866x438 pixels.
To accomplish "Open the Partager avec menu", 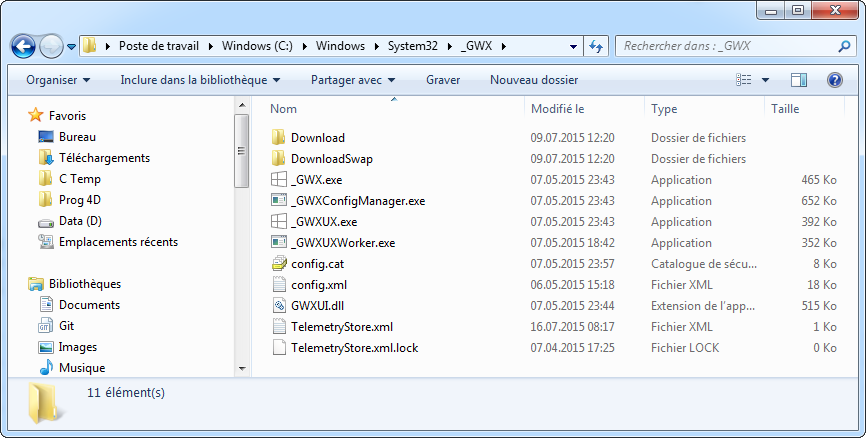I will pos(353,80).
